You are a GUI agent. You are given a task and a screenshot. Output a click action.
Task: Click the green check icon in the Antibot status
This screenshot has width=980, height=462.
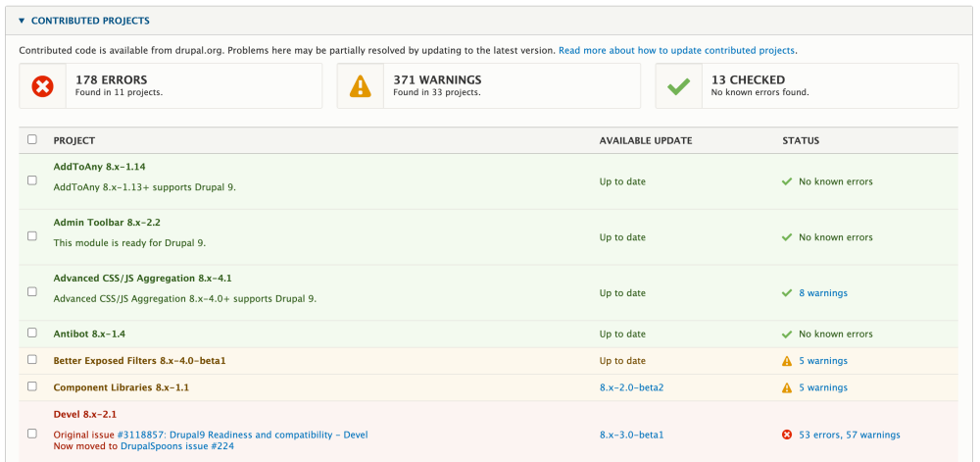787,334
